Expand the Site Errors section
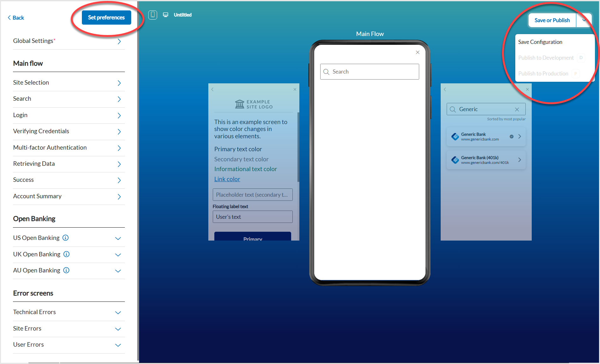600x364 pixels. pyautogui.click(x=118, y=329)
